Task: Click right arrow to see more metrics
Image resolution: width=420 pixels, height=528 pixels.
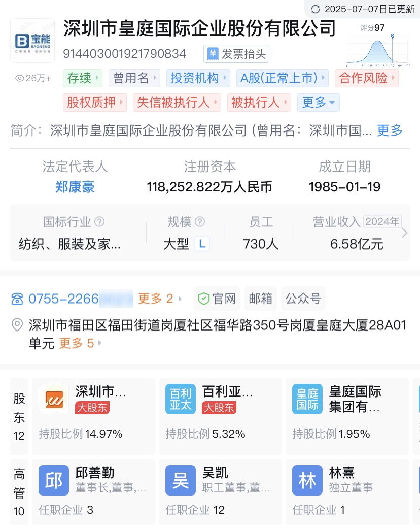Action: [405, 233]
